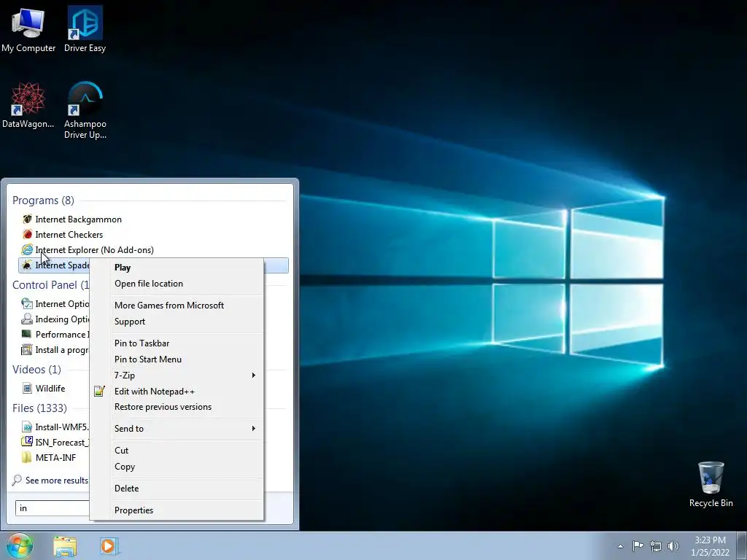Choose Pin to Start Menu
The height and width of the screenshot is (560, 747).
pyautogui.click(x=177, y=359)
